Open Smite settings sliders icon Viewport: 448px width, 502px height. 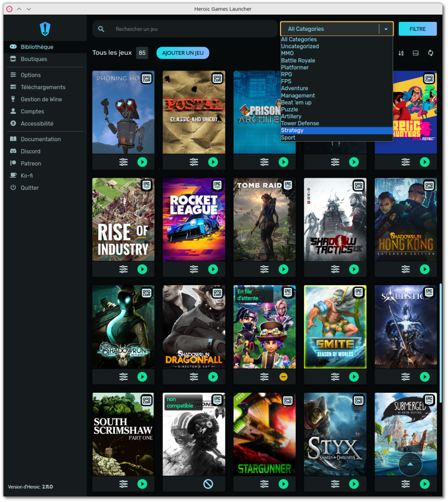(335, 377)
